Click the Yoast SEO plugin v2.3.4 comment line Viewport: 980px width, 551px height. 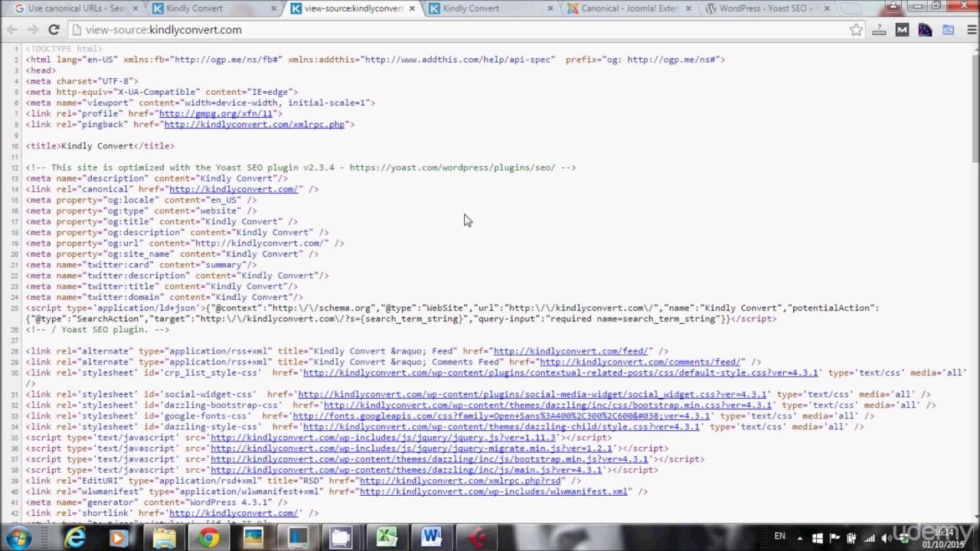(301, 168)
